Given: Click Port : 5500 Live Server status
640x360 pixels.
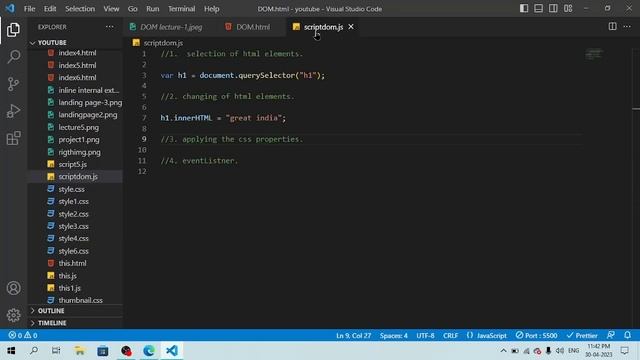Looking at the screenshot, I should [536, 336].
